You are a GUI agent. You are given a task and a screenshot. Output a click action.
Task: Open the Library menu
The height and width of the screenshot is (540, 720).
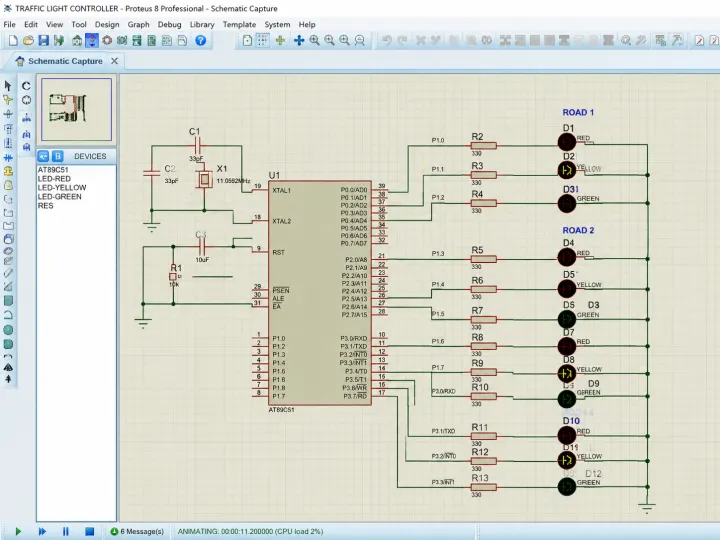[202, 24]
